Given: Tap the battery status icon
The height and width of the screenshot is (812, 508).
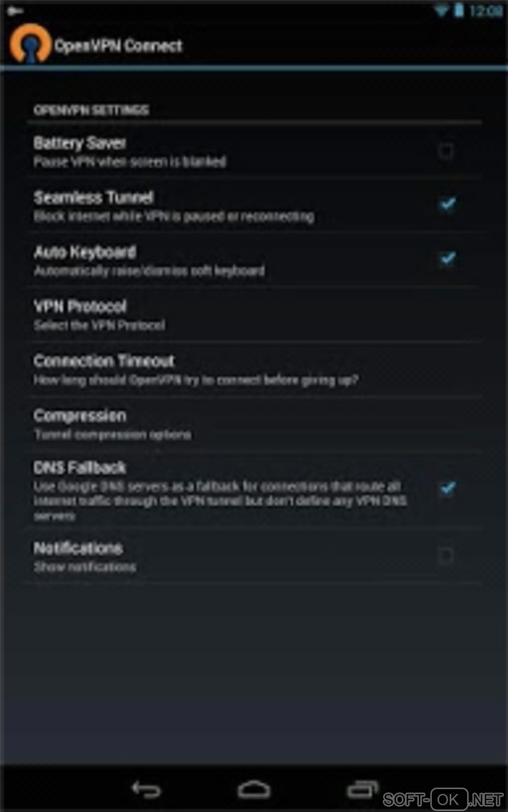Looking at the screenshot, I should click(459, 10).
